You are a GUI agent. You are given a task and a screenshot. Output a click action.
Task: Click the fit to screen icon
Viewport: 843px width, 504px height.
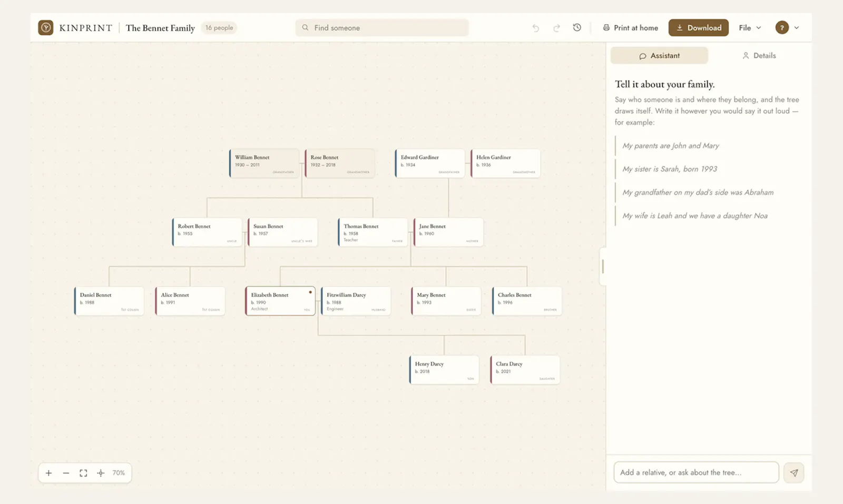tap(83, 473)
